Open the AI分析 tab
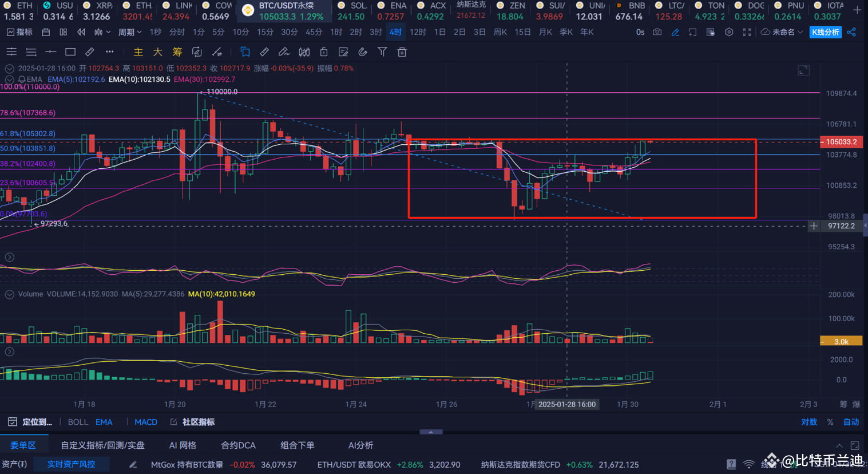 coord(360,445)
